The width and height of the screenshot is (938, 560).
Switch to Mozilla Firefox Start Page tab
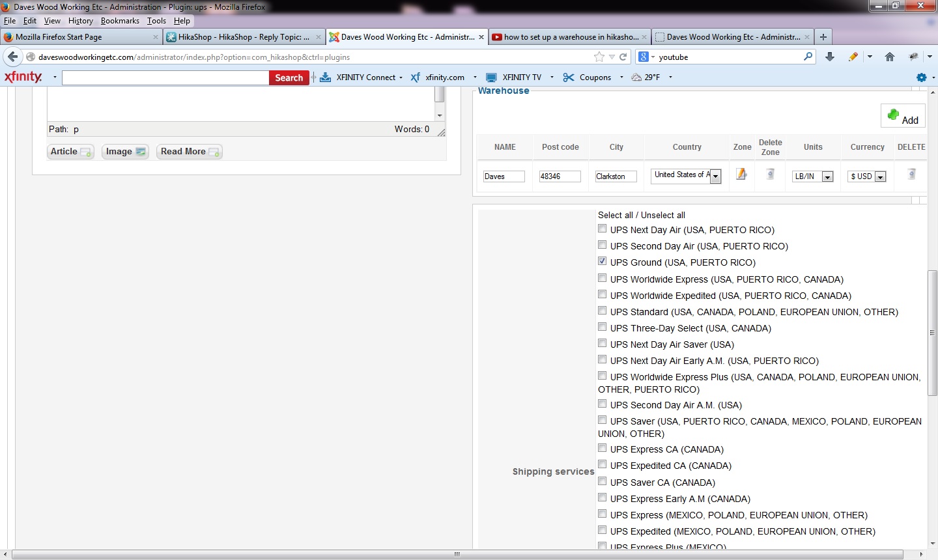click(81, 37)
